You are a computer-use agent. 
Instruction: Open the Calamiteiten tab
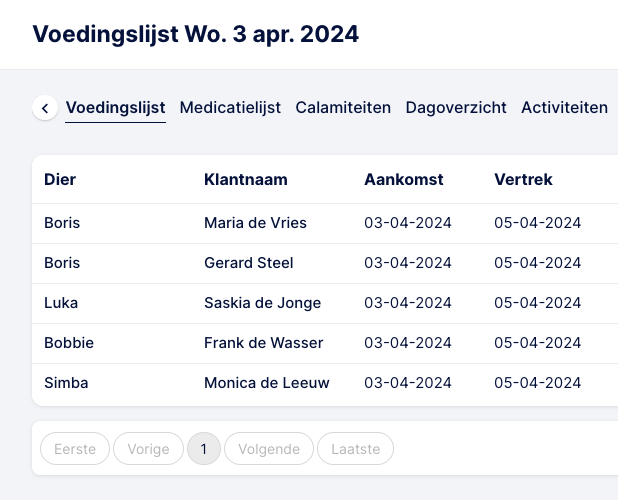coord(343,108)
